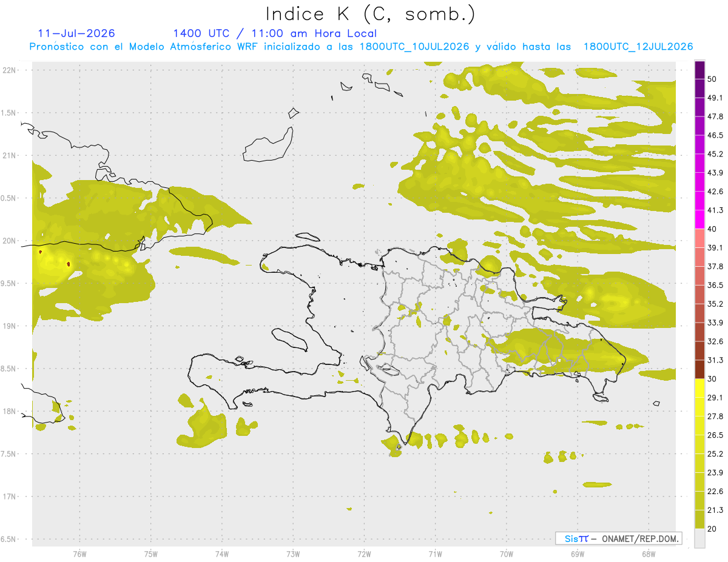This screenshot has width=728, height=562.
Task: Click the "17N" latitude label
Action: pyautogui.click(x=10, y=497)
